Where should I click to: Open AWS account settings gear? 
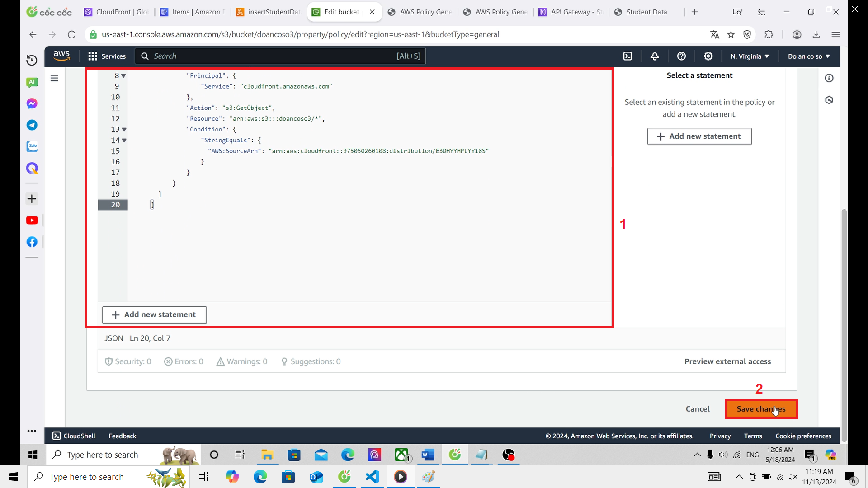coord(708,56)
